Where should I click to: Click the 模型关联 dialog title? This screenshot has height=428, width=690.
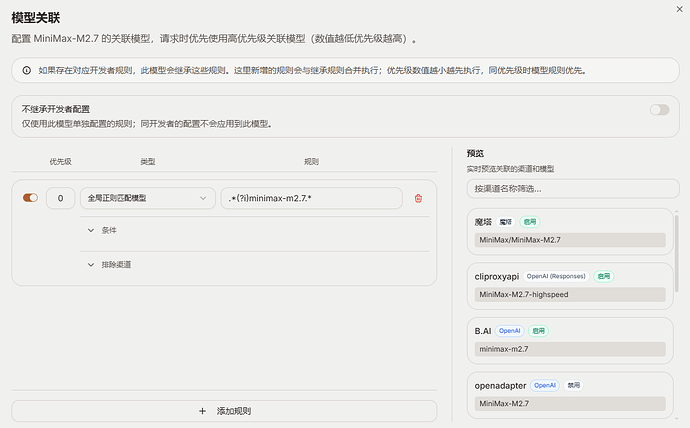point(36,18)
